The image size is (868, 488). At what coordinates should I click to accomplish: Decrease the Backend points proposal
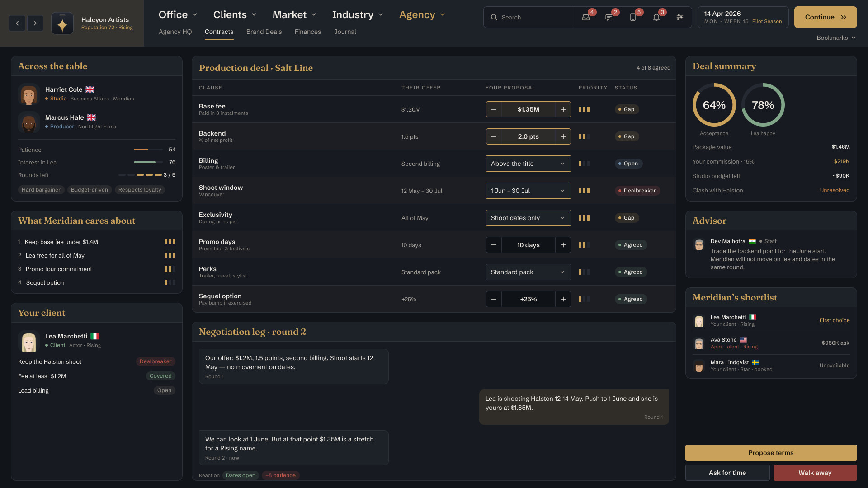(494, 136)
